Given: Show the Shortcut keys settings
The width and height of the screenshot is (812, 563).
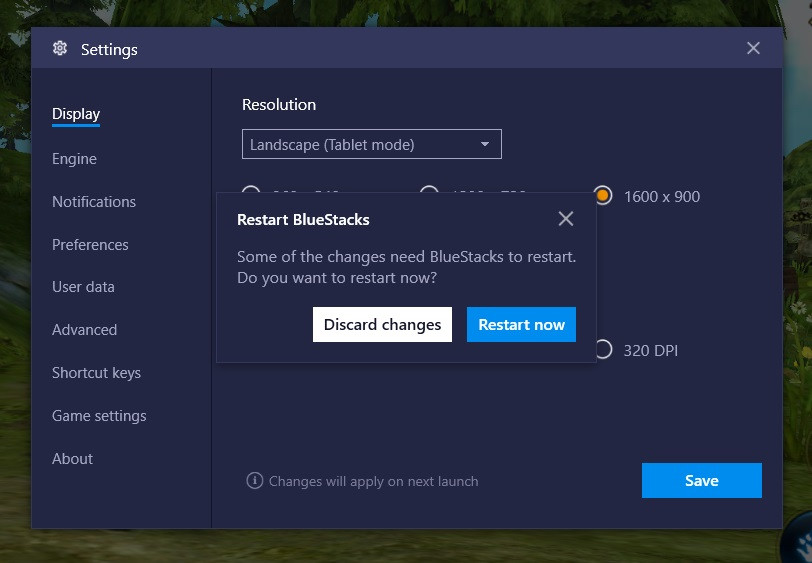Looking at the screenshot, I should pyautogui.click(x=96, y=373).
